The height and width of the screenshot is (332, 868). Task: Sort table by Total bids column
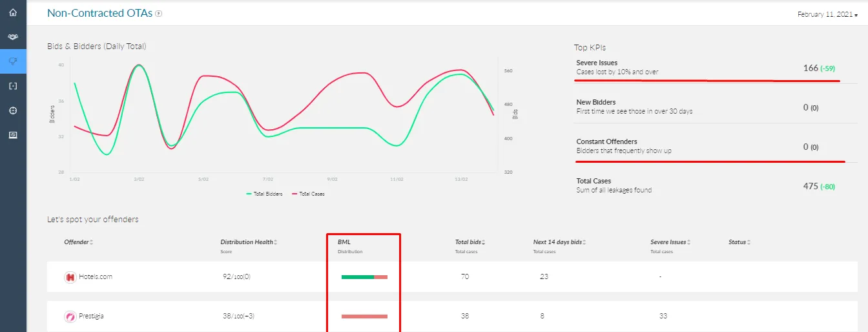pyautogui.click(x=470, y=242)
